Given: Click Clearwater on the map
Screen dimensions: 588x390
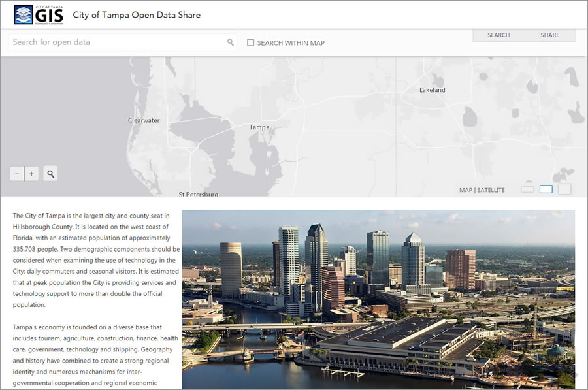Looking at the screenshot, I should pos(144,120).
